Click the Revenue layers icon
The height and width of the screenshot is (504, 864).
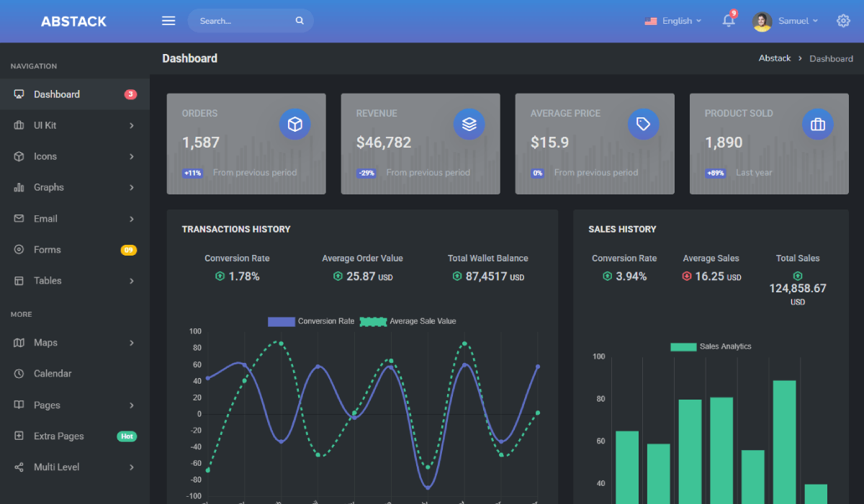pyautogui.click(x=469, y=125)
